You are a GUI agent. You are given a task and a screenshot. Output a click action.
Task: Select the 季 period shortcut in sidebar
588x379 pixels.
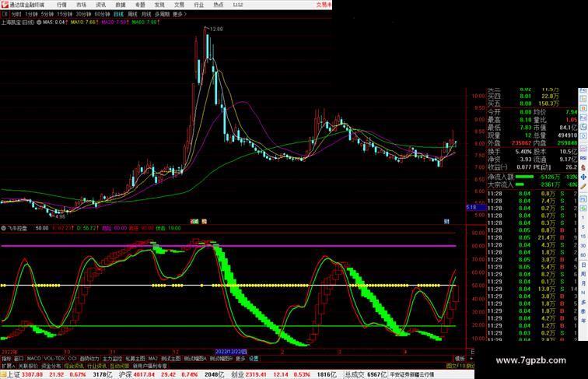click(583, 311)
